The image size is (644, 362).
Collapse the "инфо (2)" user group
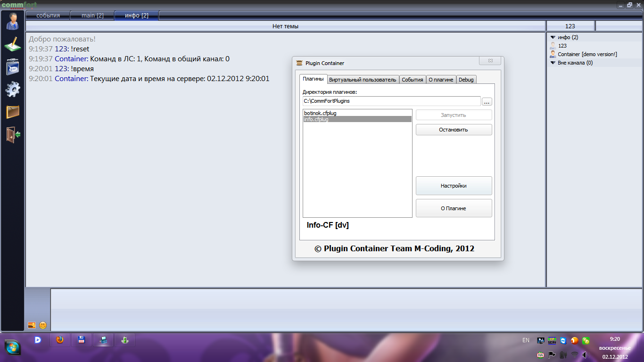click(553, 37)
